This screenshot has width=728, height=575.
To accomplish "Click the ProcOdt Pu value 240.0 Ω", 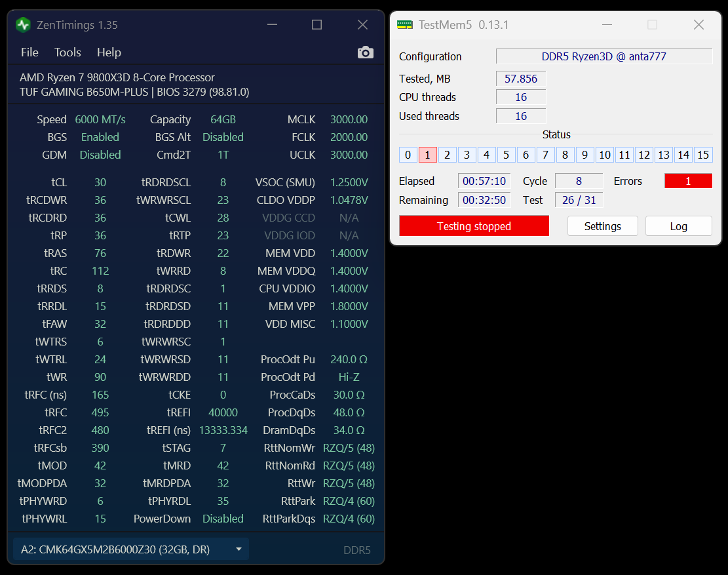I will (x=349, y=359).
